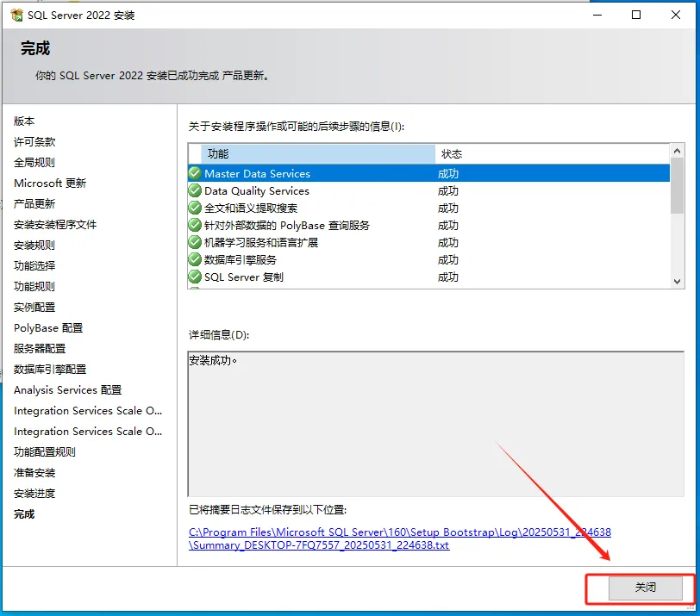The width and height of the screenshot is (700, 616).
Task: Select the 数据库引擎服务 row
Action: [428, 259]
